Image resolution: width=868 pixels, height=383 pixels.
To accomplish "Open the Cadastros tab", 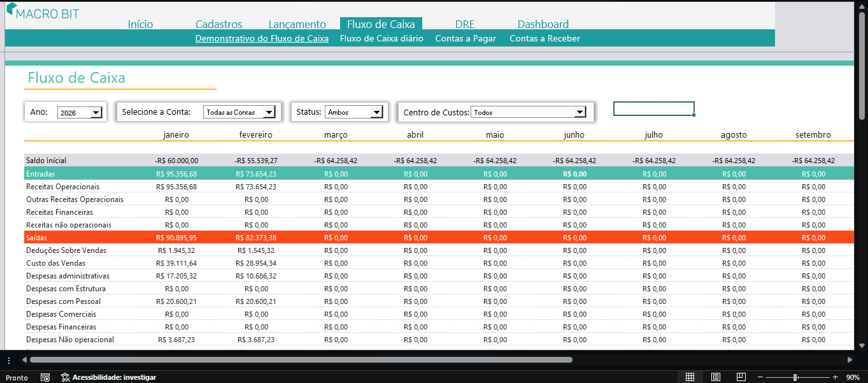I will click(219, 24).
